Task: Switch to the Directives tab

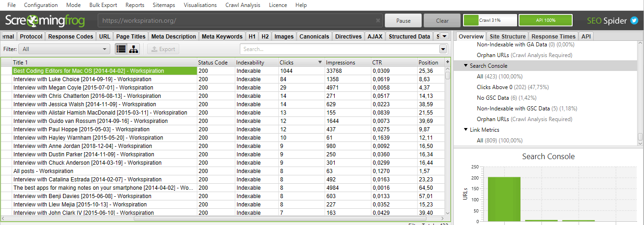Action: (x=348, y=36)
